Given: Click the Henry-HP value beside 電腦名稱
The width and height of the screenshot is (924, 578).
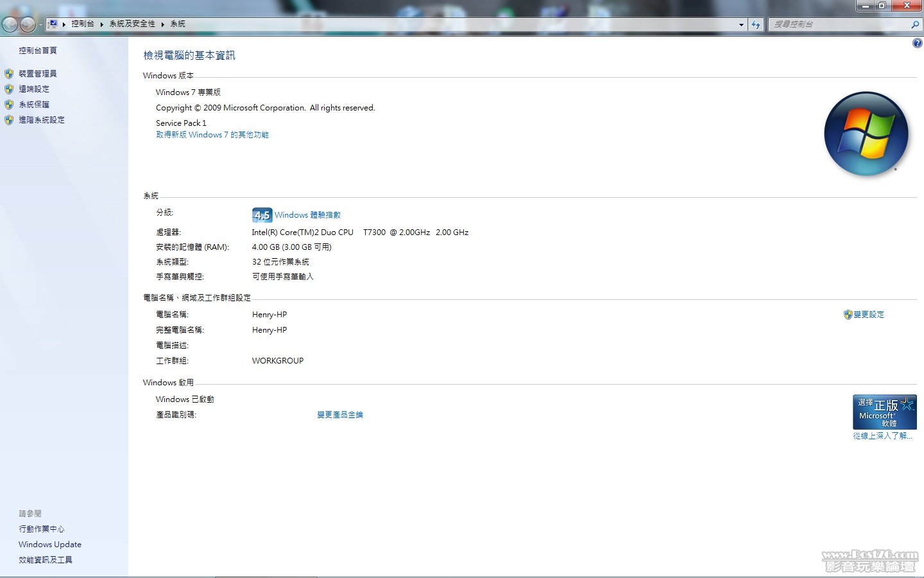Looking at the screenshot, I should coord(269,315).
